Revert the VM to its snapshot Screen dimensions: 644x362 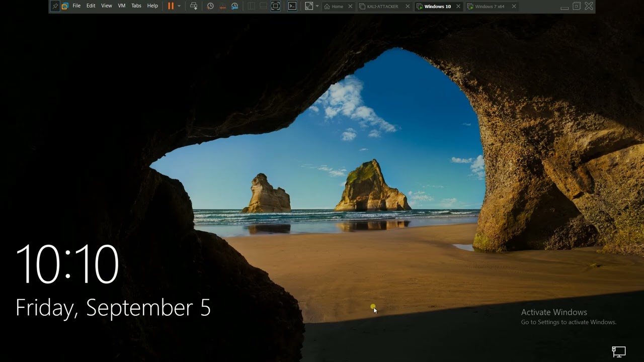[222, 6]
